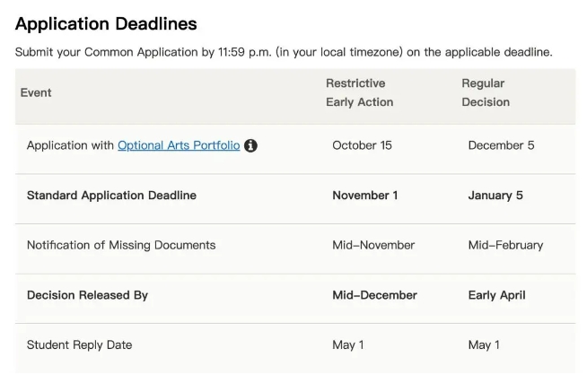The width and height of the screenshot is (587, 392).
Task: Select May 1 under Restrictive Early Action
Action: [347, 344]
